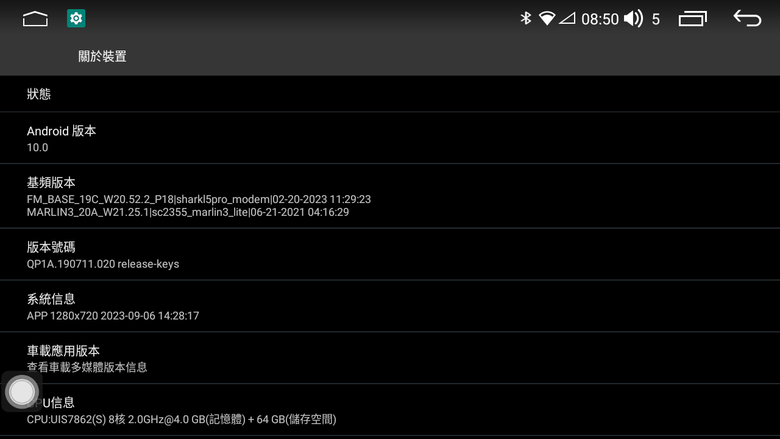Tap the Bluetooth status icon
Viewport: 780px width, 439px height.
pos(525,18)
